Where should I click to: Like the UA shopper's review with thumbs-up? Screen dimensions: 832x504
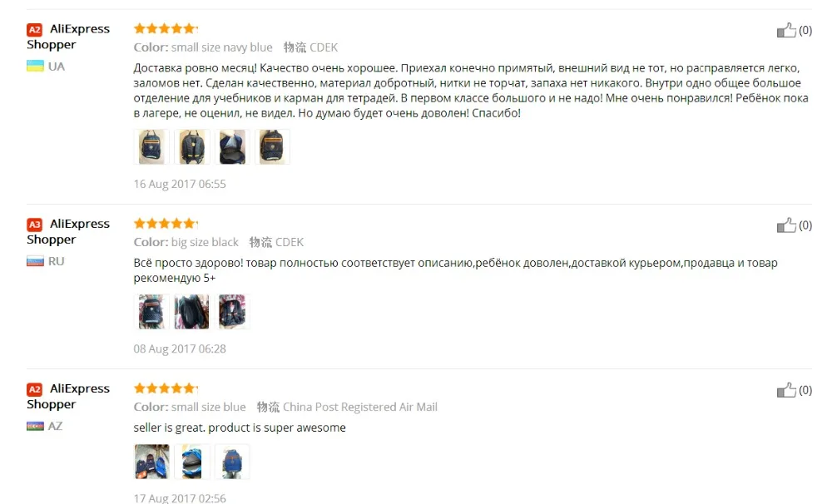point(786,30)
